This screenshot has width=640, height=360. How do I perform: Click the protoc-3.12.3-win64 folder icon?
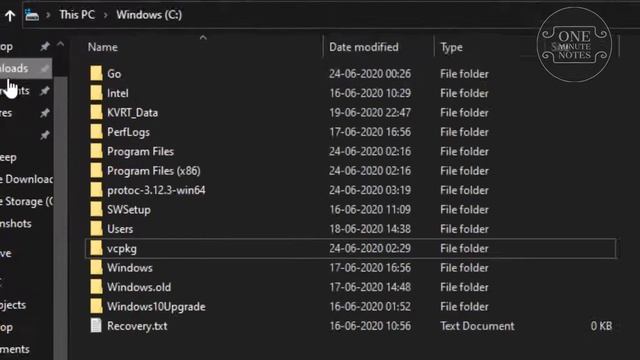point(96,190)
